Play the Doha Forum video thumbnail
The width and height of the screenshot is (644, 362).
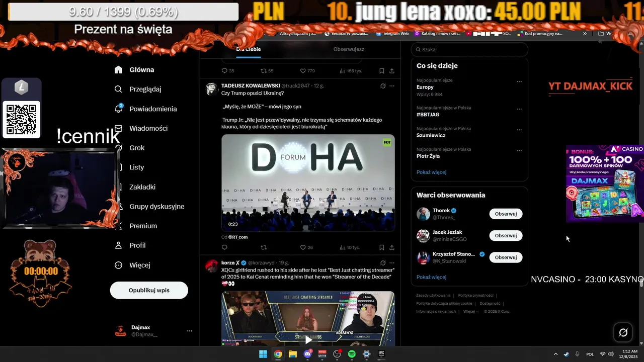click(308, 183)
